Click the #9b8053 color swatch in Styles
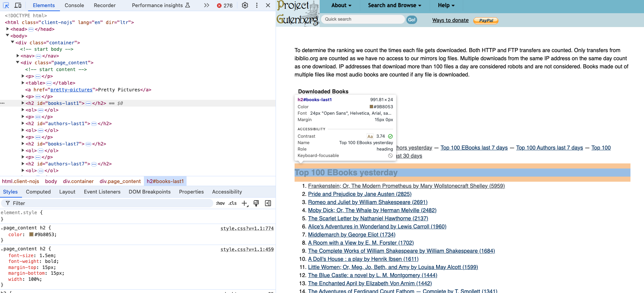The width and height of the screenshot is (644, 293). [31, 234]
